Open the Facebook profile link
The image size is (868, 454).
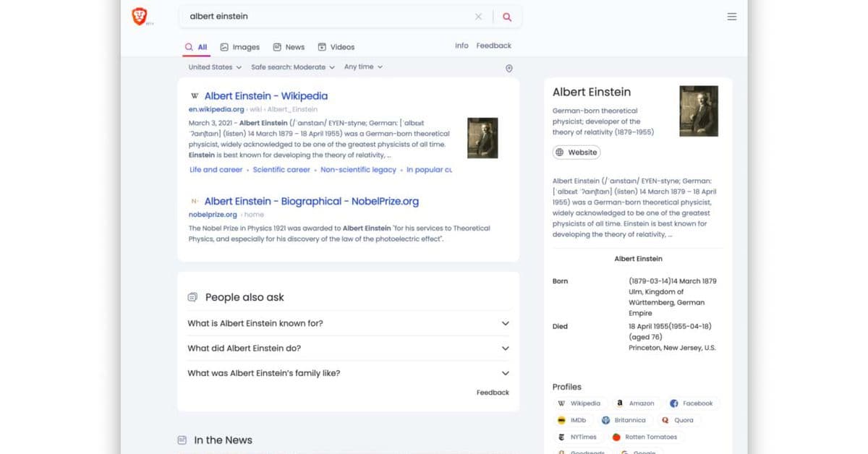tap(692, 403)
